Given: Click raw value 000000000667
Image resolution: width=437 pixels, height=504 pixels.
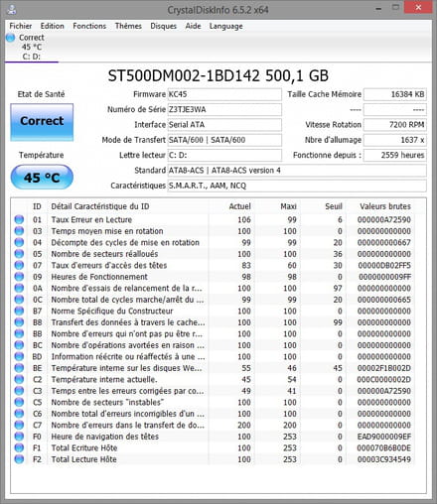Looking at the screenshot, I should tap(384, 242).
